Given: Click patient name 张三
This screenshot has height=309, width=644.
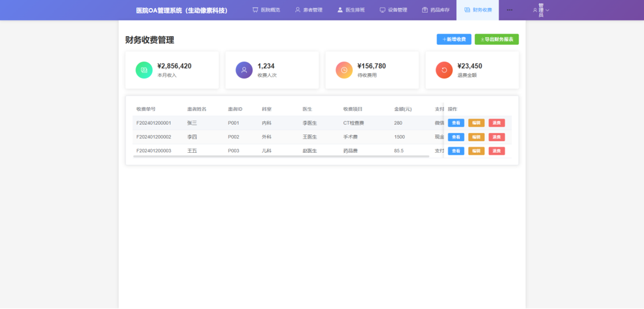Looking at the screenshot, I should click(192, 122).
